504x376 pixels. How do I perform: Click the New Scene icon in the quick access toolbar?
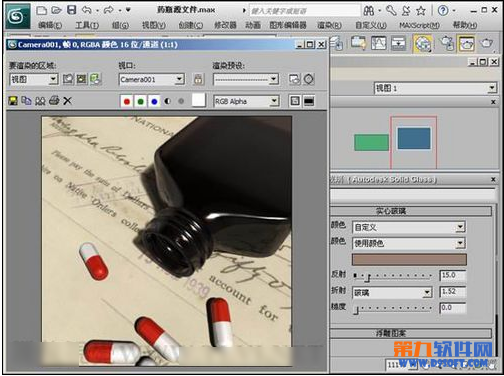[x=41, y=10]
